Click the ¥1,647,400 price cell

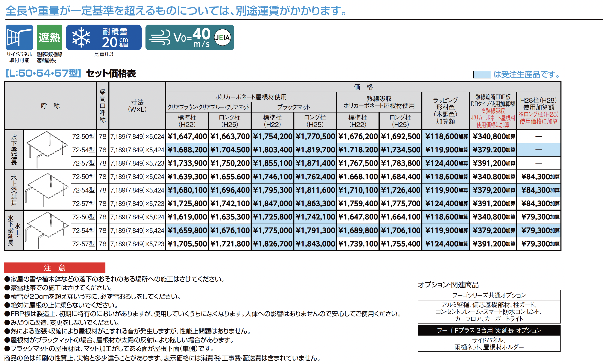point(187,136)
